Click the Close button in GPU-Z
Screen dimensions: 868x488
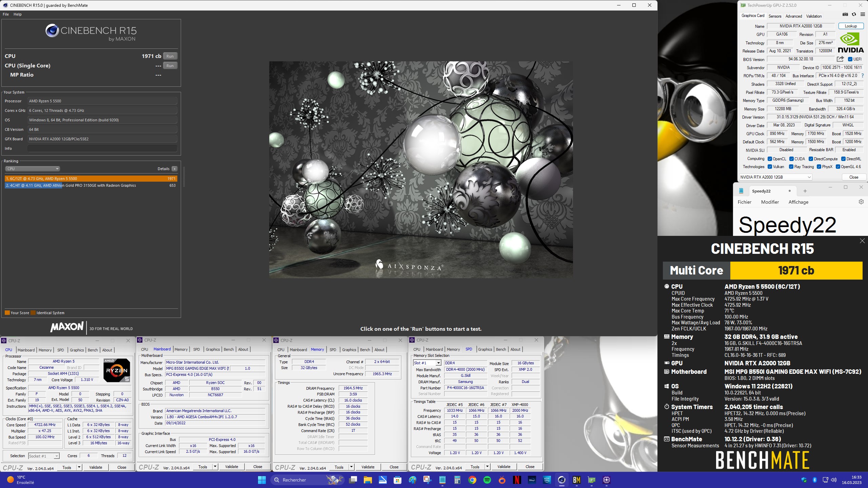pyautogui.click(x=854, y=177)
